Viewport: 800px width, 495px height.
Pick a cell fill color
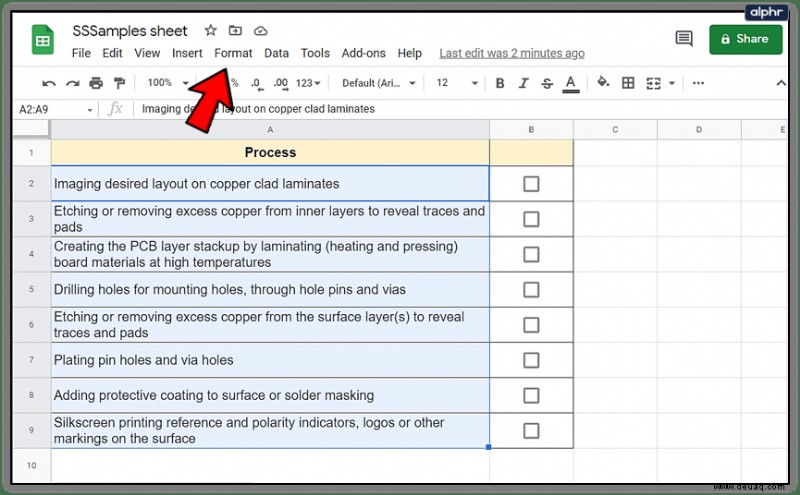(x=603, y=82)
